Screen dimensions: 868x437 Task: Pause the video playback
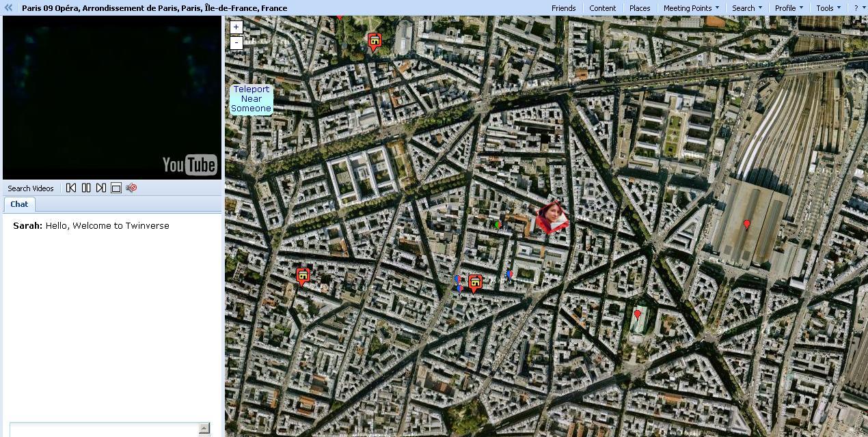pos(86,188)
